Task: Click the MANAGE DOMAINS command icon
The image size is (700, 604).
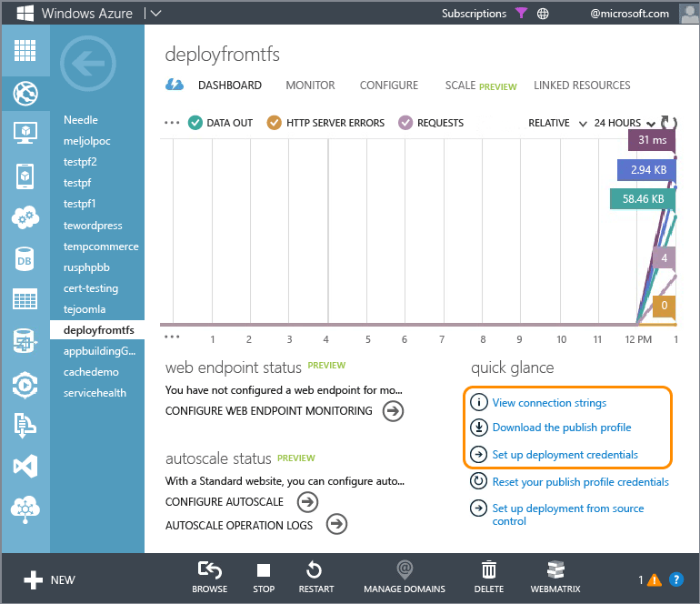Action: pos(405,570)
